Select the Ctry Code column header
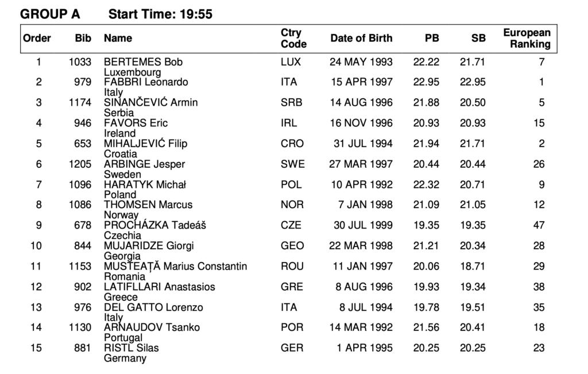 tap(293, 38)
